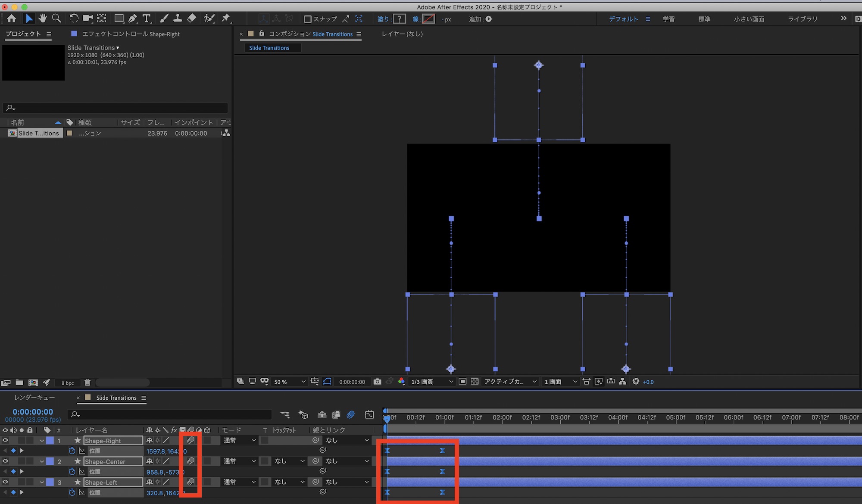Open the 50% magnification dropdown
The image size is (862, 504).
[x=290, y=382]
